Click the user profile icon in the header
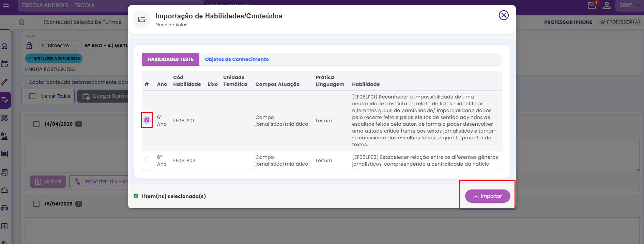The width and height of the screenshot is (644, 244). (607, 5)
